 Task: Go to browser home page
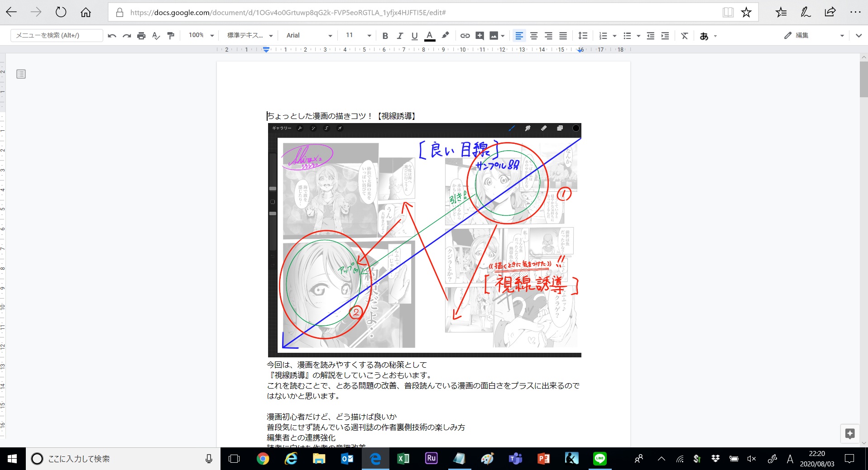pyautogui.click(x=86, y=12)
